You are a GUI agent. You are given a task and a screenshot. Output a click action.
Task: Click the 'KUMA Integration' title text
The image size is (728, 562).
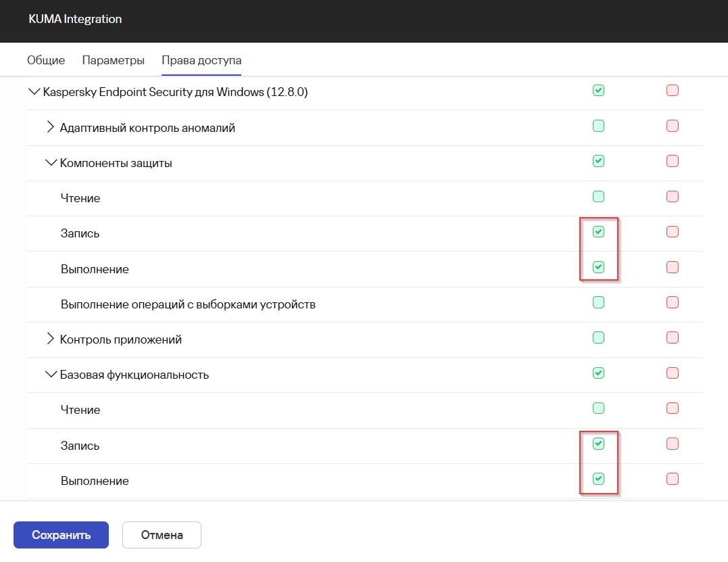(75, 19)
